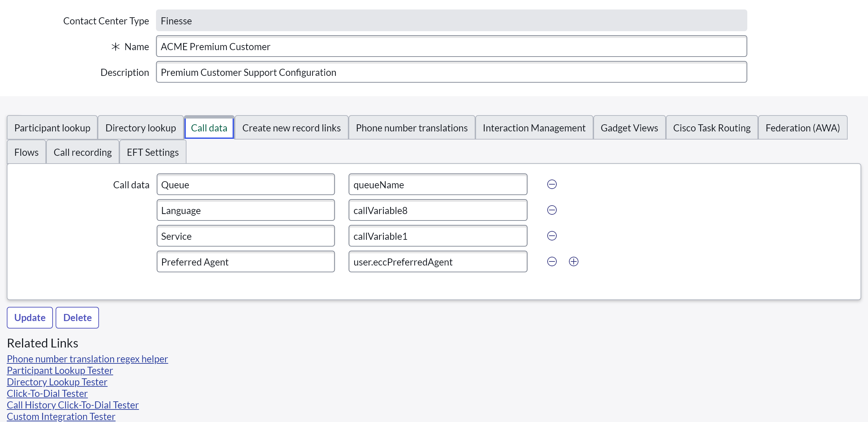
Task: Open the Click-To-Dial Tester link
Action: tap(47, 393)
